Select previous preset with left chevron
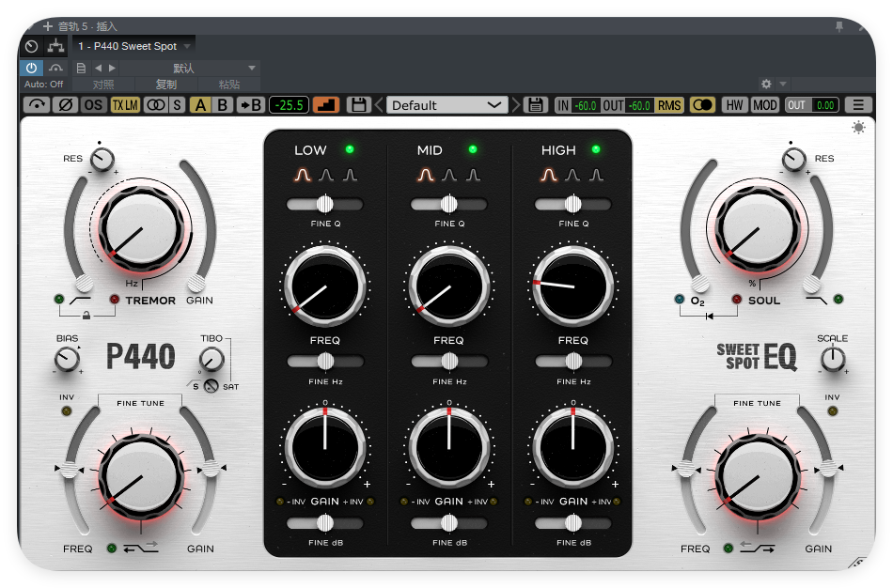The image size is (893, 588). (379, 105)
